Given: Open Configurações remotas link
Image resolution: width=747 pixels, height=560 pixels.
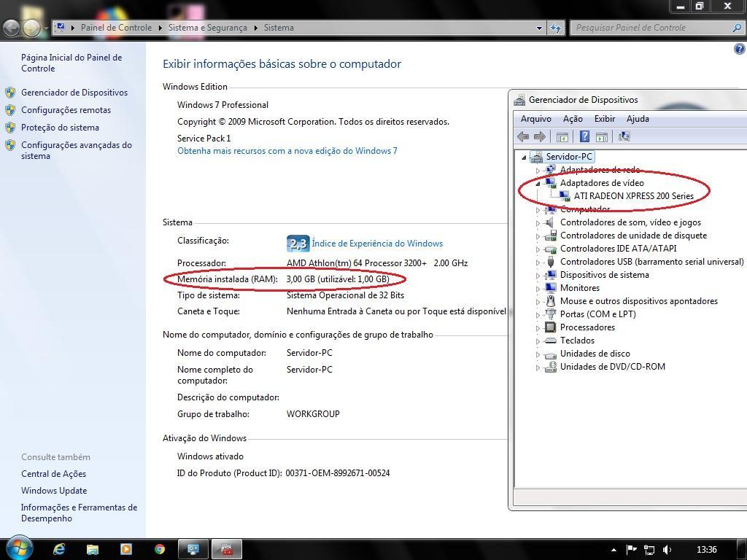Looking at the screenshot, I should click(x=66, y=110).
